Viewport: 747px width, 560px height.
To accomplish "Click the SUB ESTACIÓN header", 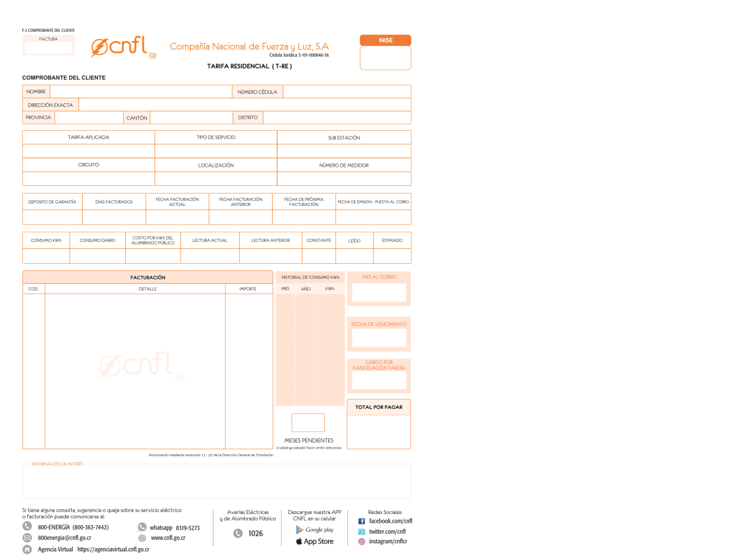I will coord(344,138).
